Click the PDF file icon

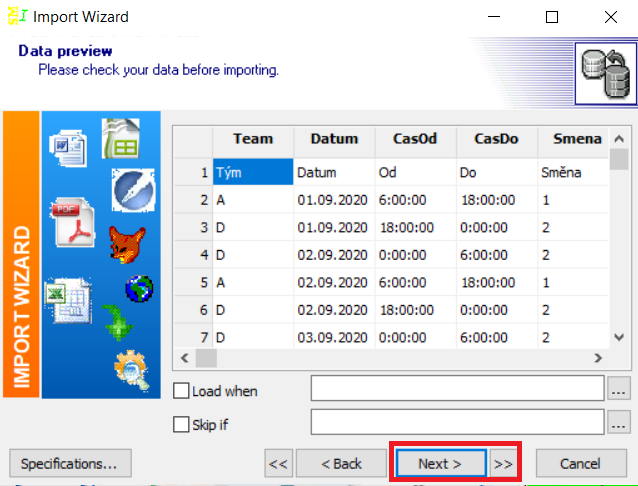tap(73, 222)
